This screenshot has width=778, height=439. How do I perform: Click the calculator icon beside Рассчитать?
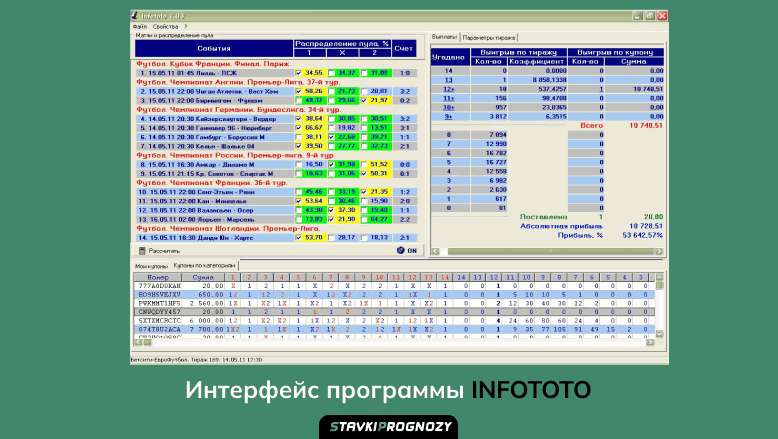(142, 251)
